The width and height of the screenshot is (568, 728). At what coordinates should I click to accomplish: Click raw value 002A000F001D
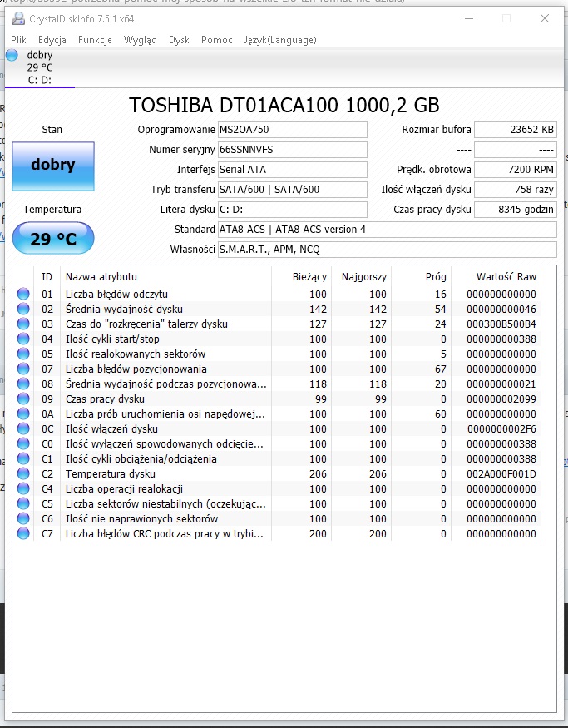(x=501, y=474)
